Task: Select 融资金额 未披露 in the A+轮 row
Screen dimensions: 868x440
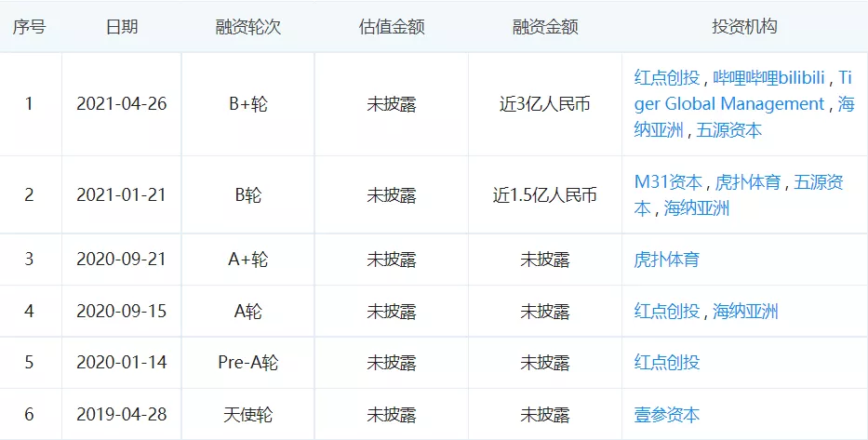Action: coord(545,259)
